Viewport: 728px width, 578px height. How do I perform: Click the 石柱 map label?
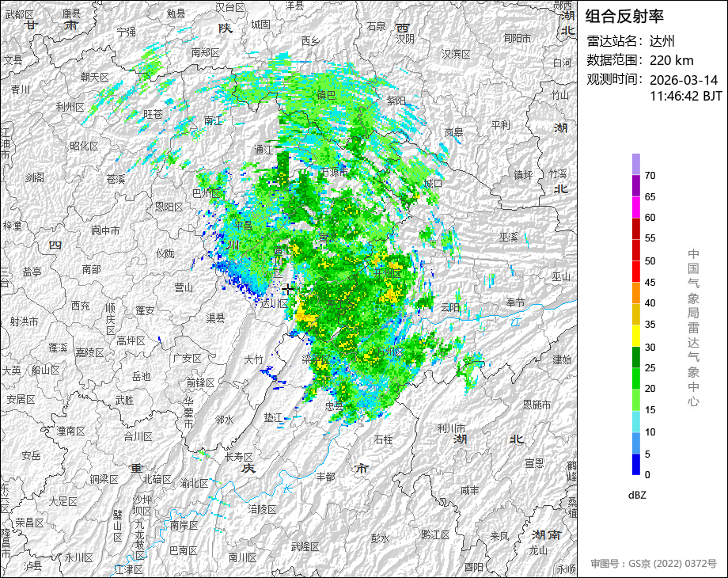(383, 439)
